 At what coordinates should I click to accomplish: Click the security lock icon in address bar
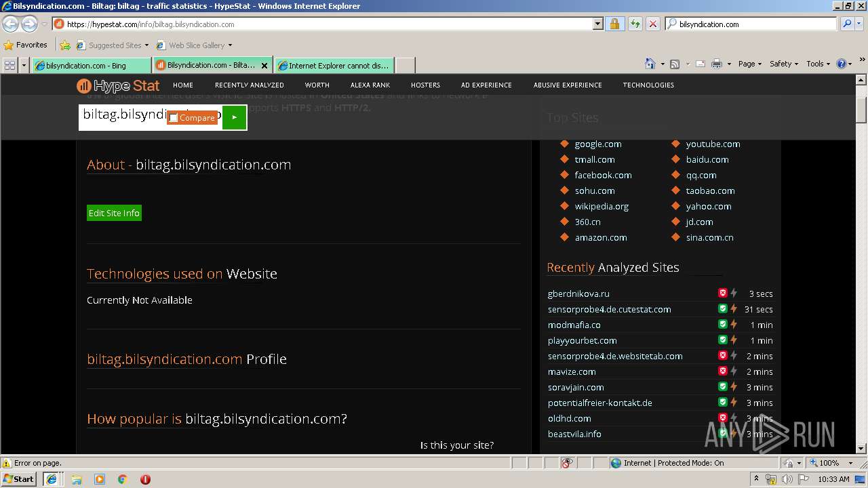click(x=614, y=24)
